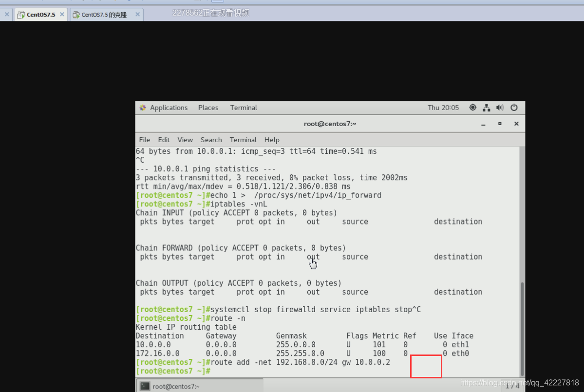Click the volume speaker icon

[500, 108]
